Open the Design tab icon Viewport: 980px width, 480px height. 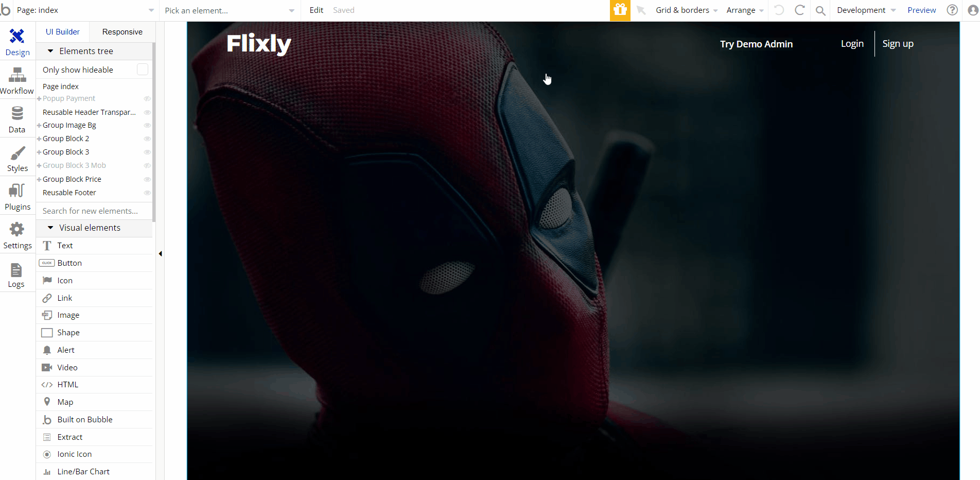pos(17,36)
